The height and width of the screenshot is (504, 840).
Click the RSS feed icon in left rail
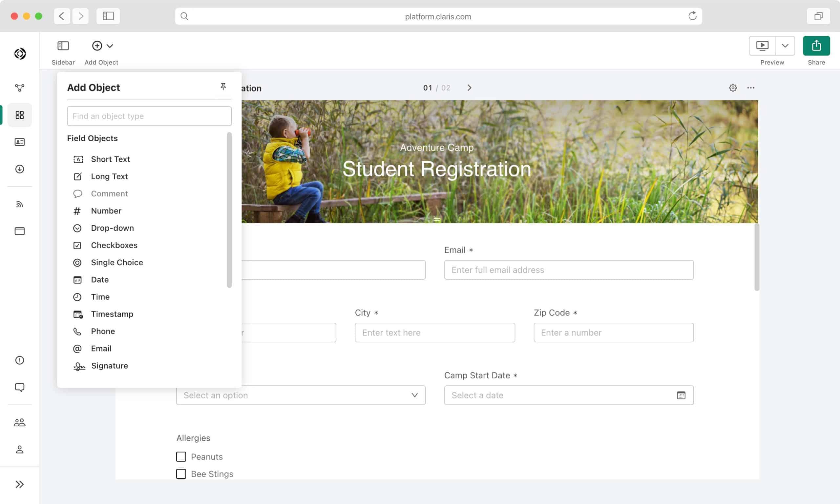click(20, 204)
